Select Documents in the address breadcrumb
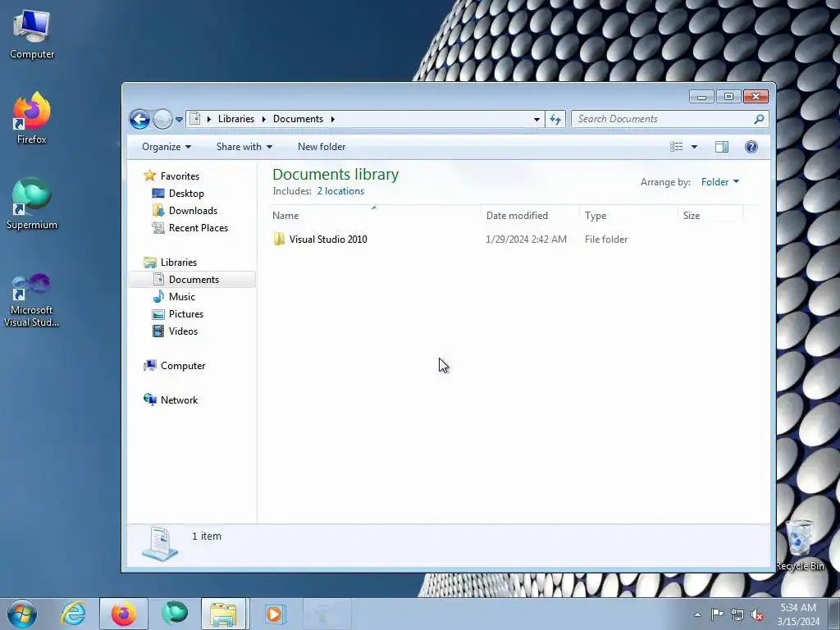The image size is (840, 630). 298,119
